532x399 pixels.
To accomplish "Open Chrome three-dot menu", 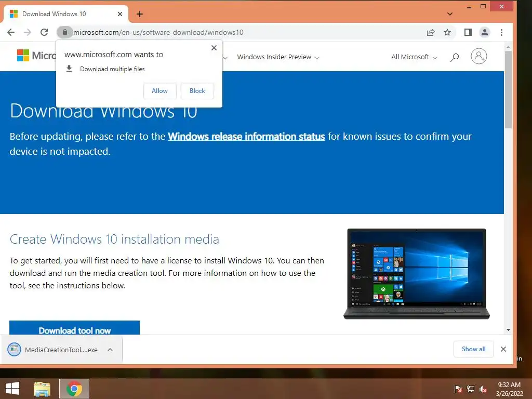I will pyautogui.click(x=501, y=32).
